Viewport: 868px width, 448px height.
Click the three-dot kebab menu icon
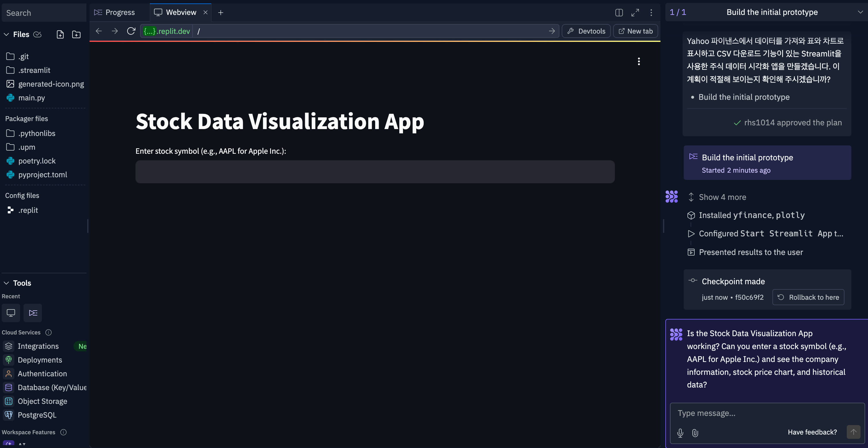(639, 62)
